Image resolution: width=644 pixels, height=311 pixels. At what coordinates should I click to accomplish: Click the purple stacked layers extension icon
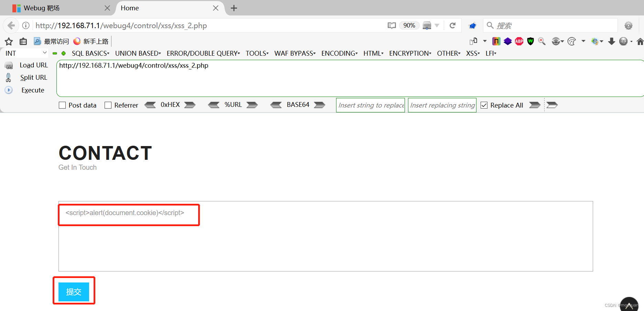[508, 41]
